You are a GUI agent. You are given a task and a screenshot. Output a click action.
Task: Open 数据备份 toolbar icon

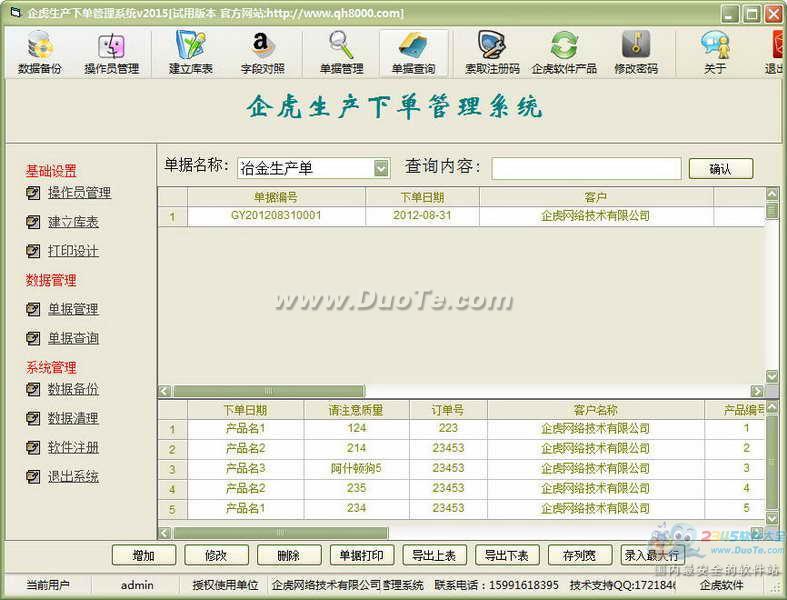coord(40,53)
